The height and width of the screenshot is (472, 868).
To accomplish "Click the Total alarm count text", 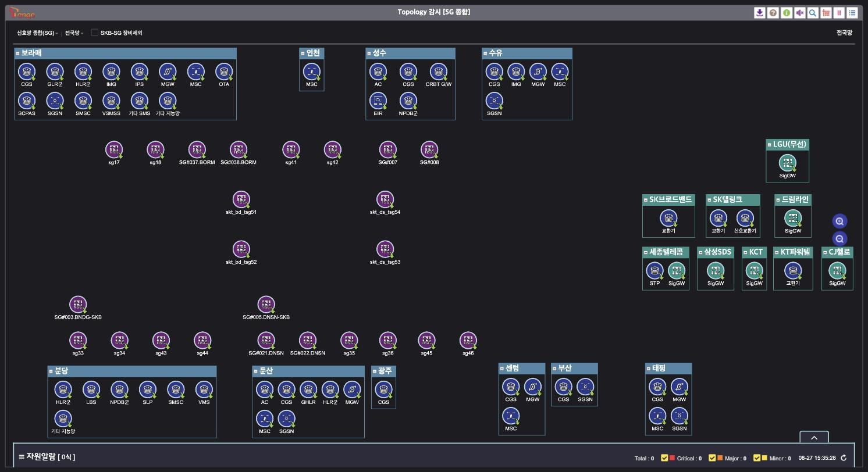I will (x=644, y=459).
